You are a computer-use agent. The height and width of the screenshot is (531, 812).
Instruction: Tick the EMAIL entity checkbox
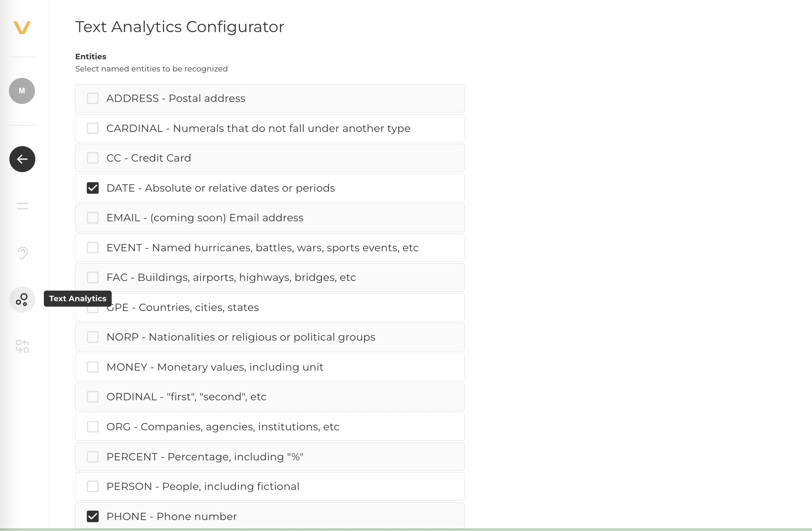pos(93,218)
